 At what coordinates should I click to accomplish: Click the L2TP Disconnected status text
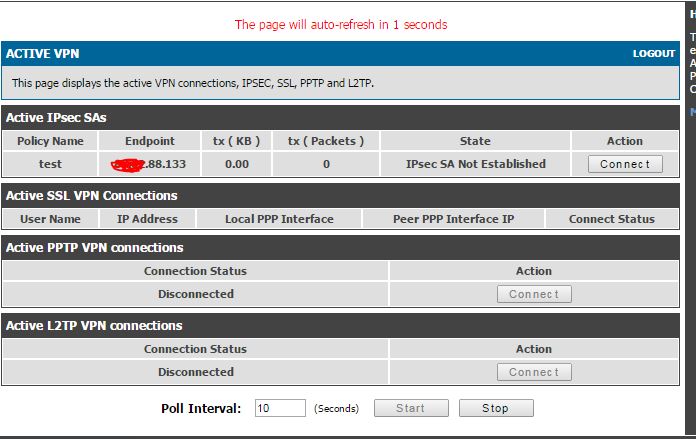(x=195, y=372)
